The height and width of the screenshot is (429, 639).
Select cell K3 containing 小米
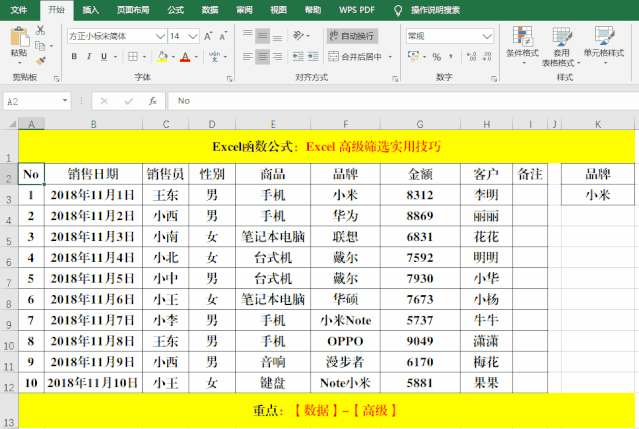pyautogui.click(x=597, y=195)
